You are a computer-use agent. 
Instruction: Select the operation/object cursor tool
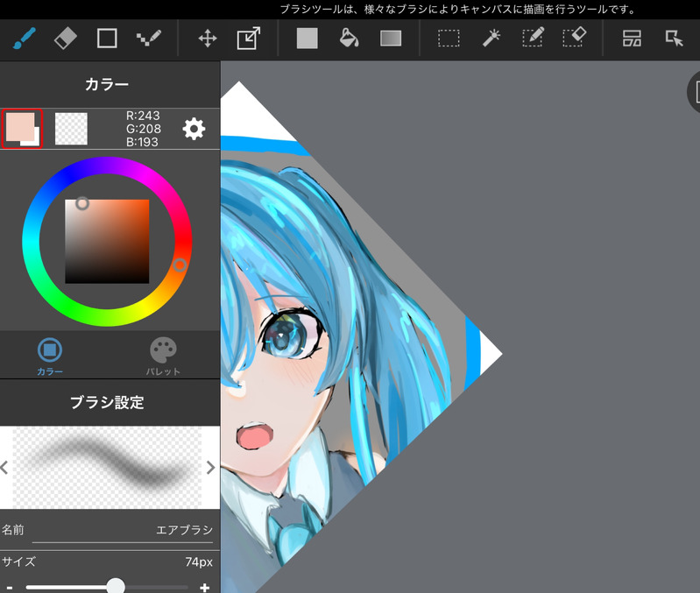(x=674, y=39)
